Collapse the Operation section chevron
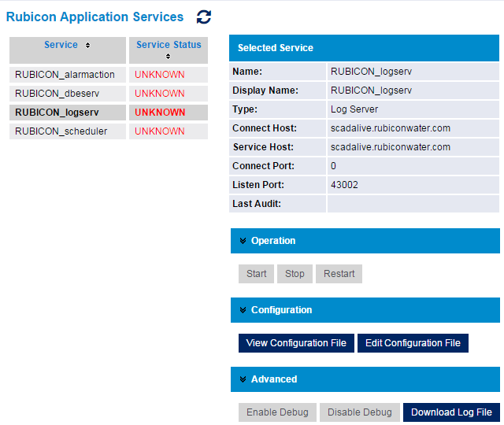504x425 pixels. tap(243, 241)
